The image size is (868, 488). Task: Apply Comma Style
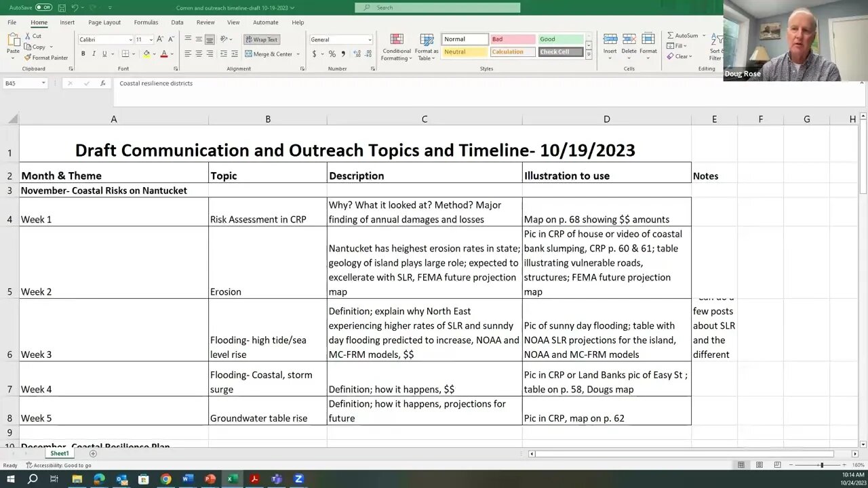342,54
